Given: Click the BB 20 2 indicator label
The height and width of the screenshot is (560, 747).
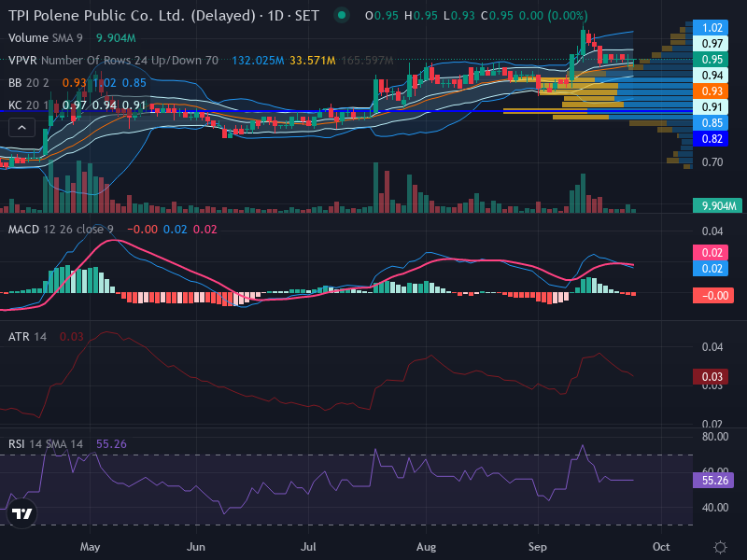Looking at the screenshot, I should tap(29, 83).
